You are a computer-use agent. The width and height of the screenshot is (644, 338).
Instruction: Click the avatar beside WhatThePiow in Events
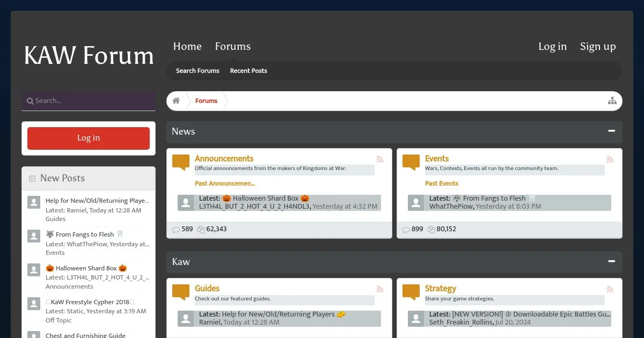click(416, 203)
